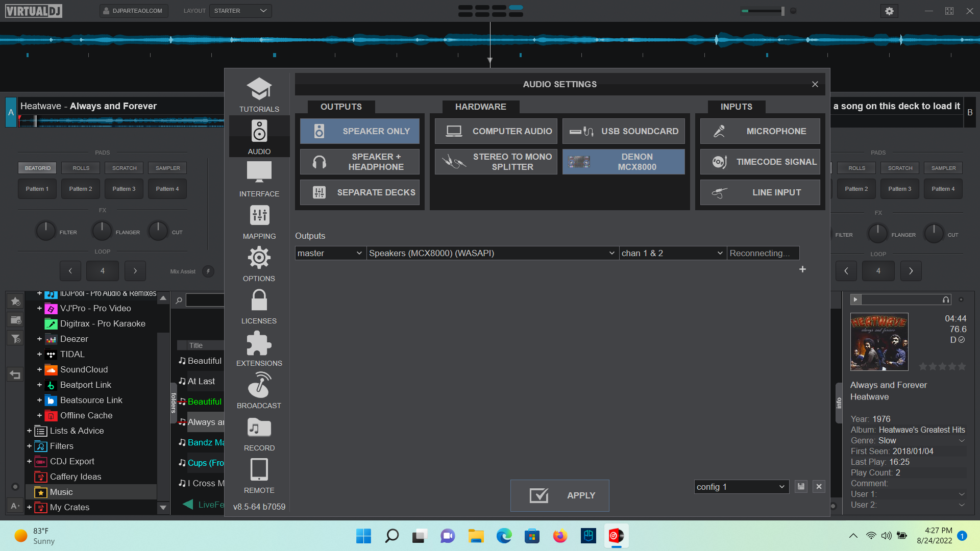Apply the audio settings
The height and width of the screenshot is (551, 980).
(559, 495)
